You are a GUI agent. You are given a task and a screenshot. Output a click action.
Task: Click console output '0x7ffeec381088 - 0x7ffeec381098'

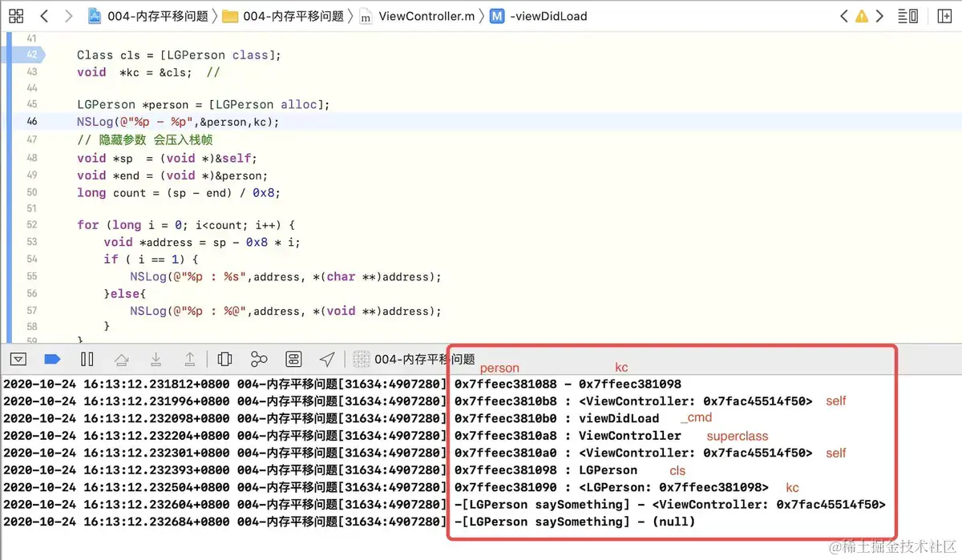click(568, 385)
